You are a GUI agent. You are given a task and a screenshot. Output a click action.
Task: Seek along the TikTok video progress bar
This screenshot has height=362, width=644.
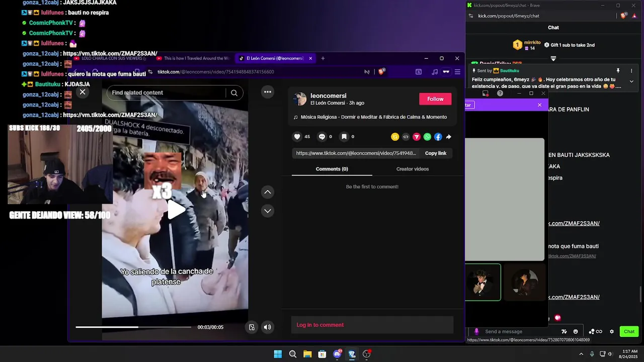[133, 327]
